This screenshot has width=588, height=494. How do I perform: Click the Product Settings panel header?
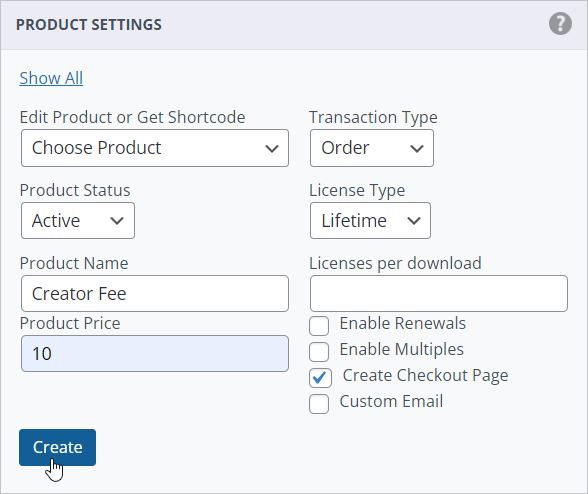[294, 25]
